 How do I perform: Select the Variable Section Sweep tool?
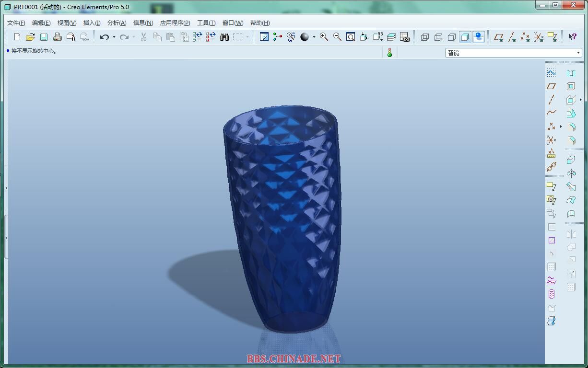(x=571, y=186)
